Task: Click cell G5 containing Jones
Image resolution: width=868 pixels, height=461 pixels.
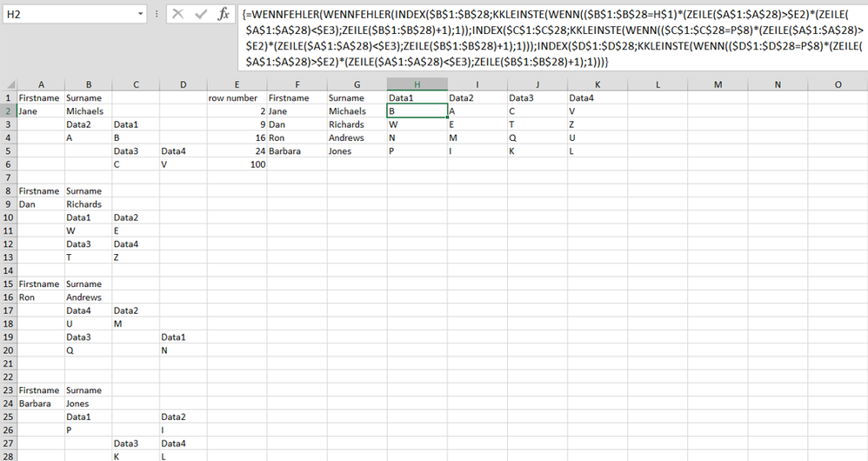Action: click(x=357, y=151)
